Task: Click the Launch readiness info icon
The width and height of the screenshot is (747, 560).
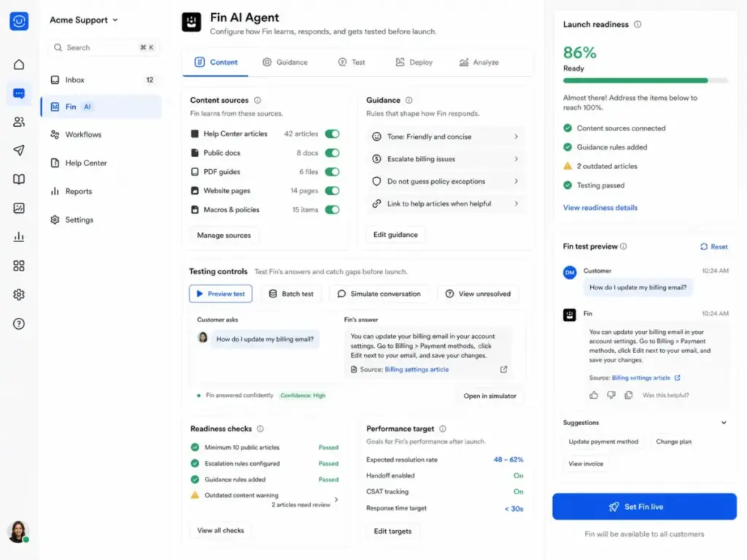Action: click(638, 24)
